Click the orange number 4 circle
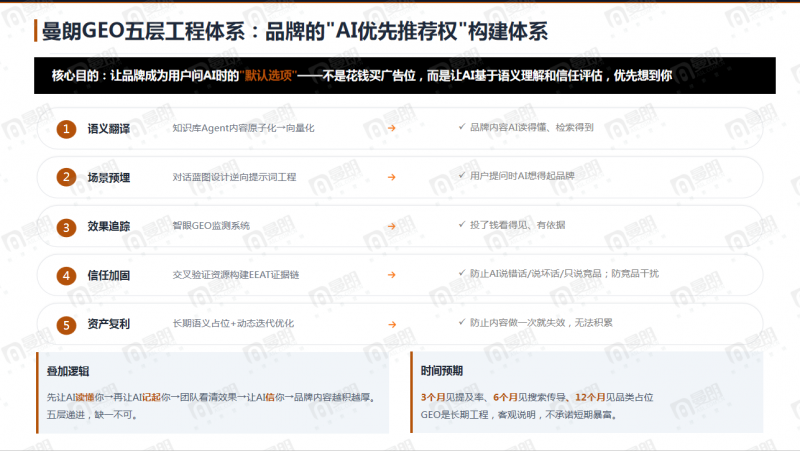The width and height of the screenshot is (800, 451). (66, 275)
